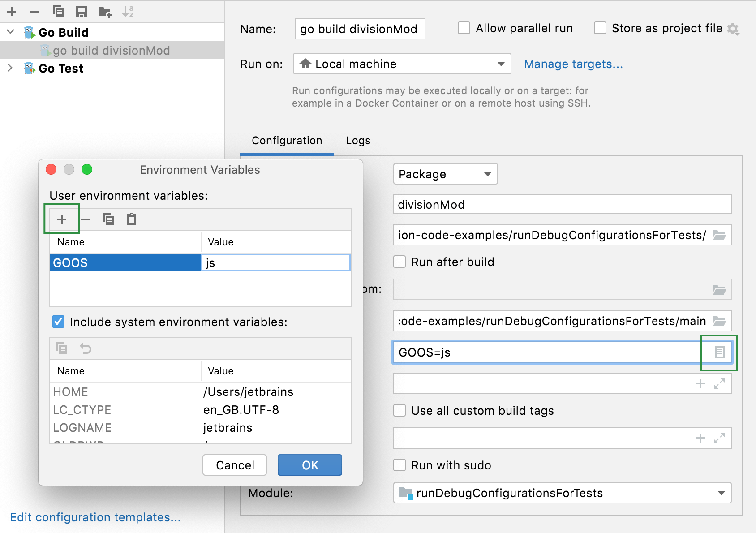Enable Run after build
Viewport: 756px width, 533px height.
tap(399, 262)
